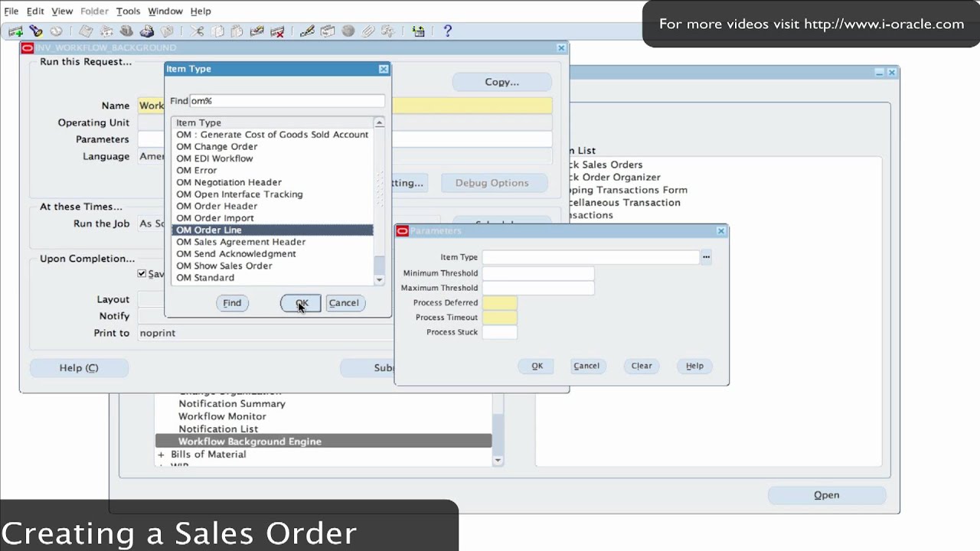
Task: Select Workflow Background Engine in Navigator
Action: 323,442
